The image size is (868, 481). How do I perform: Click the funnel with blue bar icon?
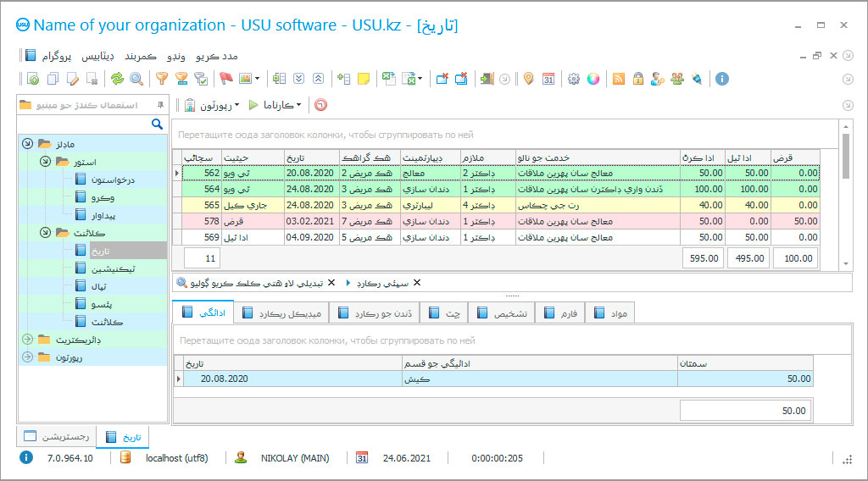pos(181,79)
